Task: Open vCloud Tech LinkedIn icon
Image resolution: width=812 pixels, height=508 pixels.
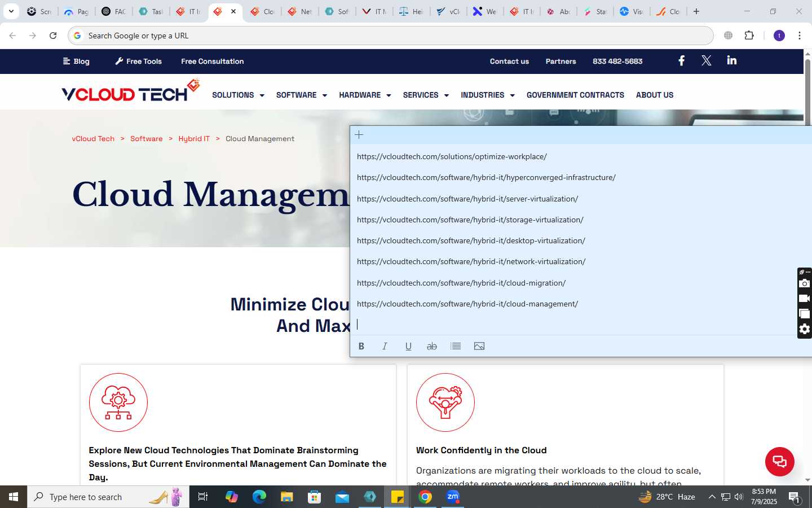Action: [x=731, y=60]
